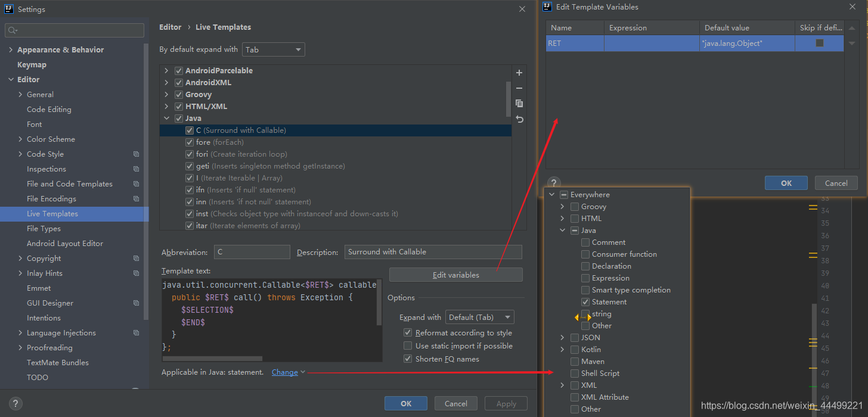Click search magnifier icon in settings search
Viewport: 868px width, 417px height.
(x=13, y=30)
